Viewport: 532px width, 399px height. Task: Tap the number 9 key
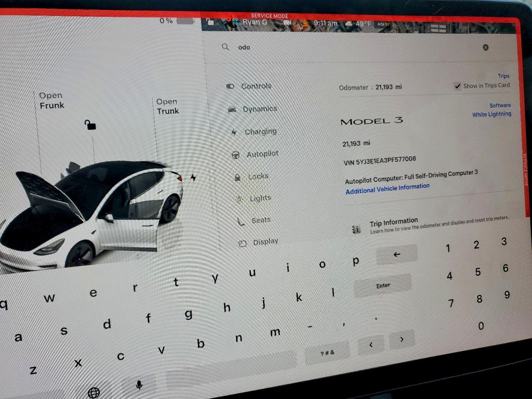[507, 295]
